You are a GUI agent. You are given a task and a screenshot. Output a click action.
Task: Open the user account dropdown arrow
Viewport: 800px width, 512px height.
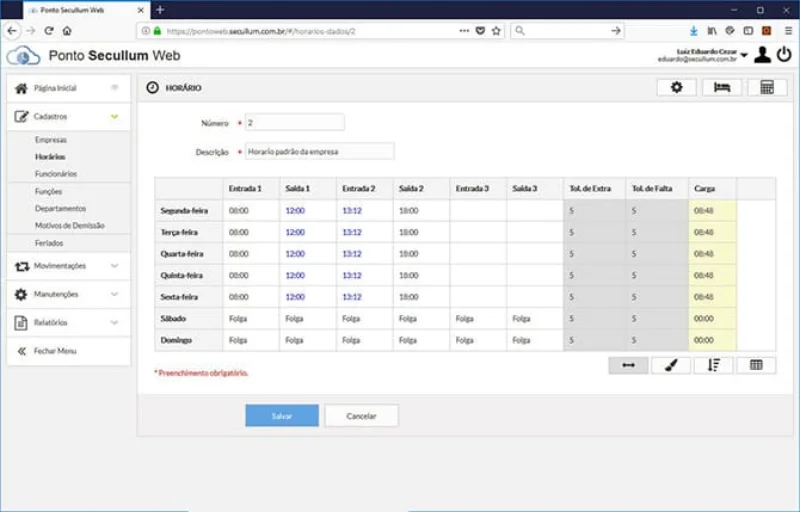click(x=744, y=54)
